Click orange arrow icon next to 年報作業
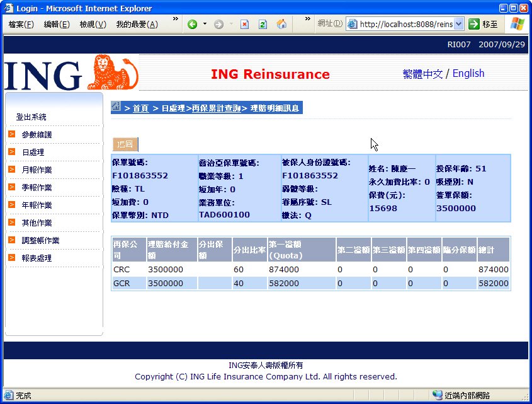Image resolution: width=532 pixels, height=404 pixels. (12, 205)
